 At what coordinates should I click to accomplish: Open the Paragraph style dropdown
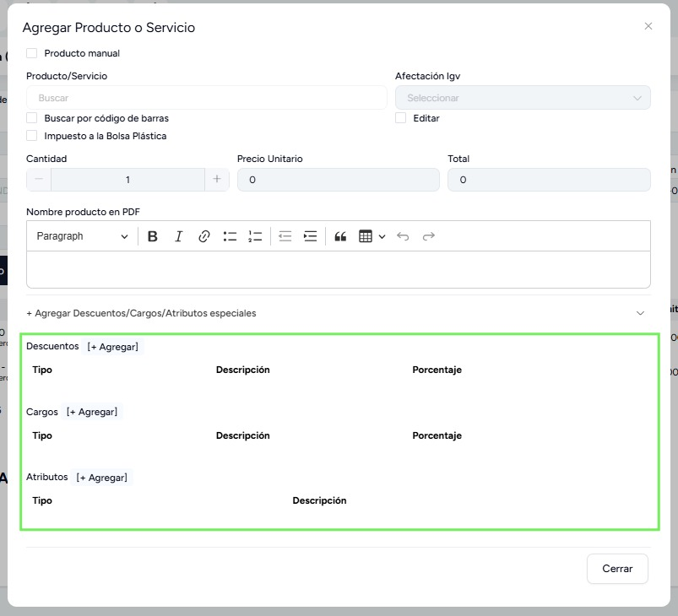coord(82,236)
